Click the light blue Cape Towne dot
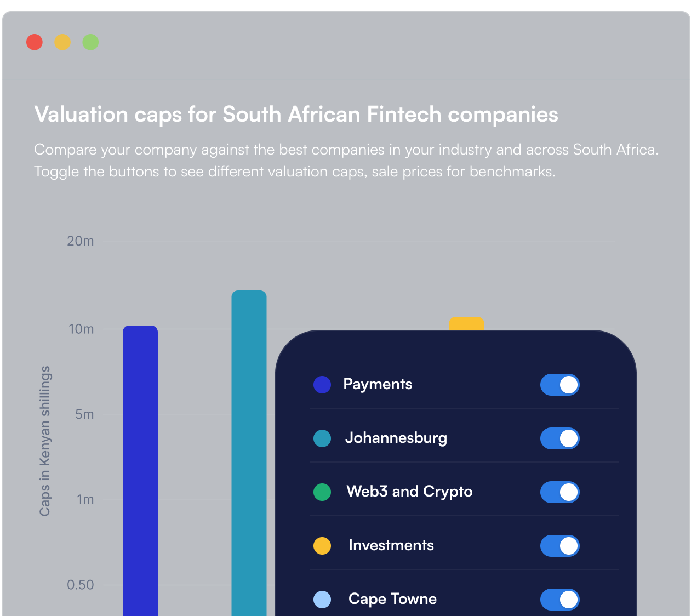The width and height of the screenshot is (697, 616). click(322, 600)
